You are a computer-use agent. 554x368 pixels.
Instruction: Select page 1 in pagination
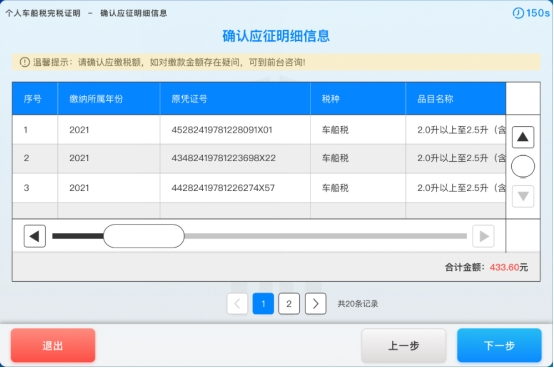pyautogui.click(x=263, y=304)
